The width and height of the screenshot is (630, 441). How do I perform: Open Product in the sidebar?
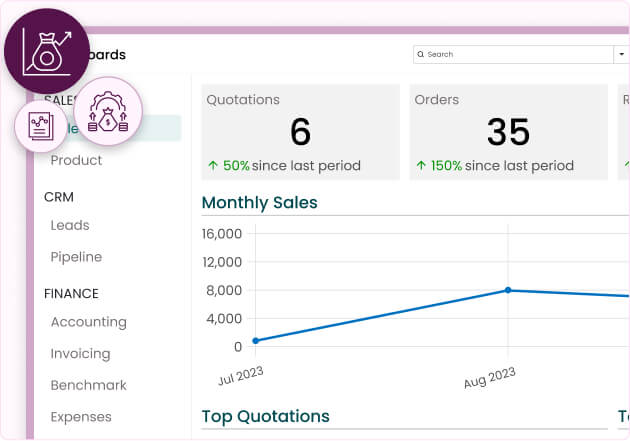[x=77, y=160]
